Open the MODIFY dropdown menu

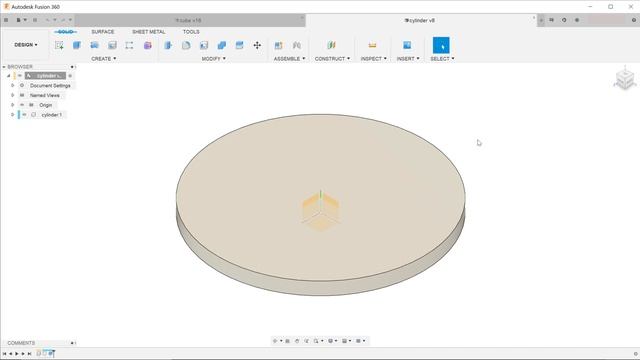pyautogui.click(x=213, y=59)
